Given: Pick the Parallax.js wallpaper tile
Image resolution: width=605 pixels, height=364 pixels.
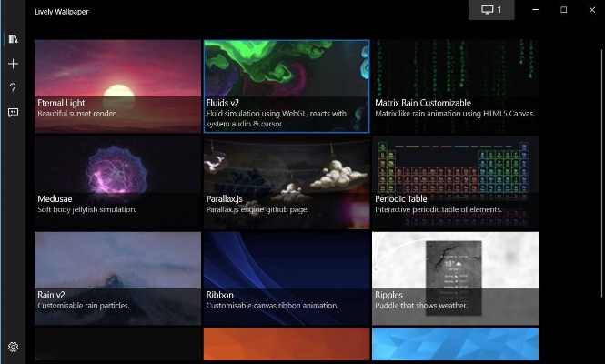Looking at the screenshot, I should pyautogui.click(x=286, y=180).
